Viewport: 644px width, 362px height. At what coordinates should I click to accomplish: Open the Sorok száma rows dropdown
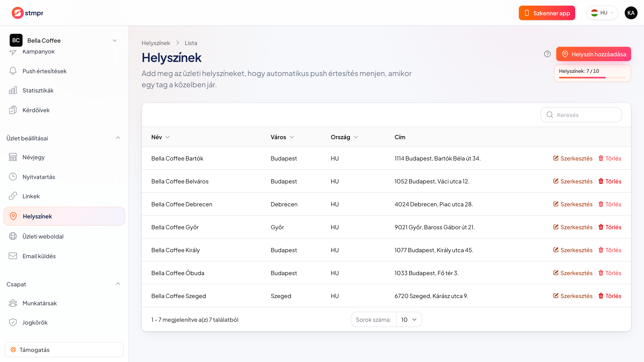coord(409,320)
